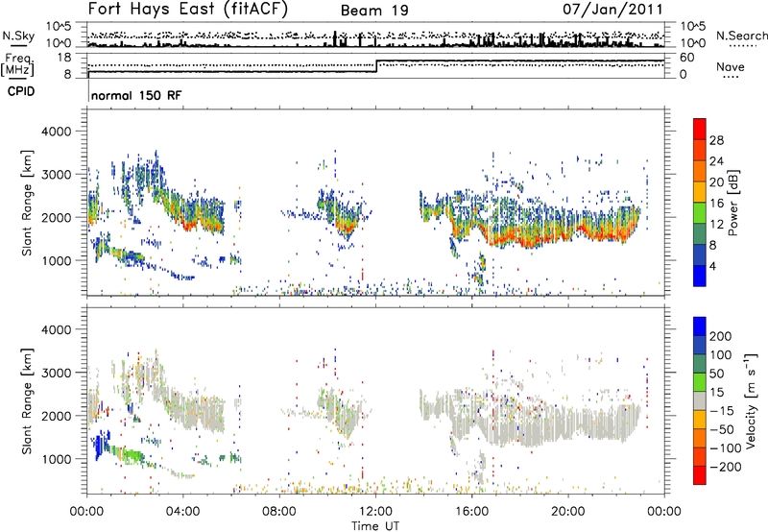Pick the red top segment of power colorbar
This screenshot has width=768, height=532.
pos(700,129)
